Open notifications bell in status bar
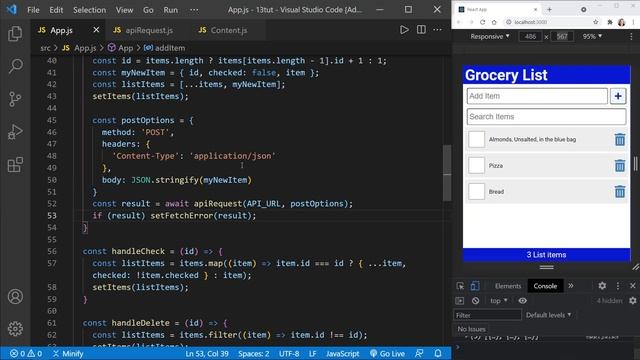 pyautogui.click(x=438, y=353)
